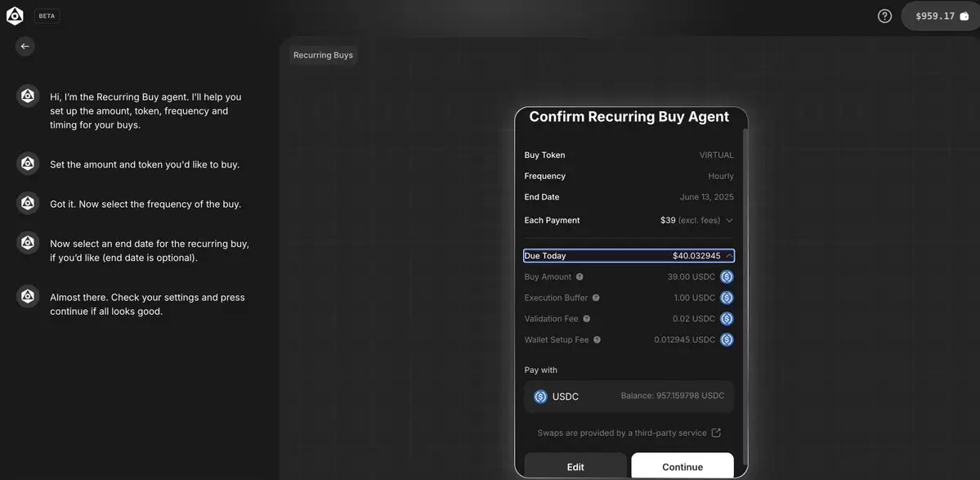
Task: Click the Edit button
Action: click(x=575, y=466)
